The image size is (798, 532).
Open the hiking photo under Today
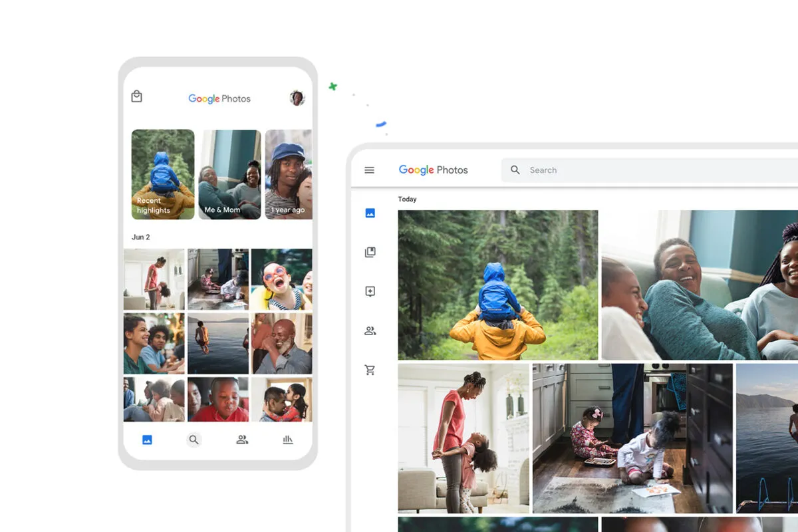pyautogui.click(x=497, y=285)
